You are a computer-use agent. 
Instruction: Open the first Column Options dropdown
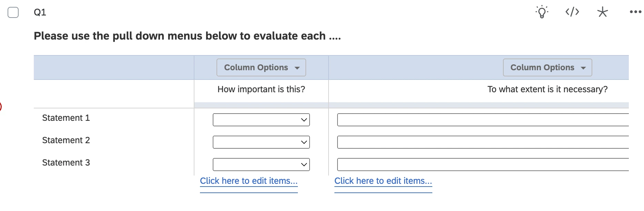pos(261,67)
